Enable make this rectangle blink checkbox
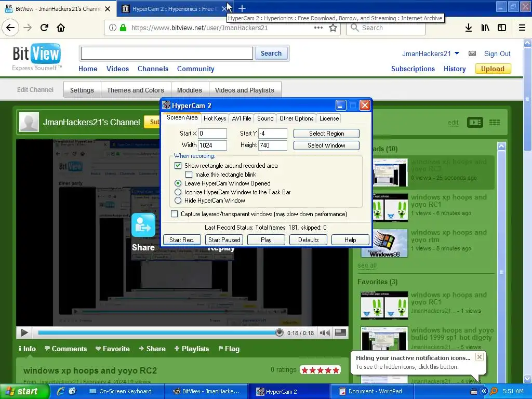Screen dimensions: 532x399 pos(189,175)
